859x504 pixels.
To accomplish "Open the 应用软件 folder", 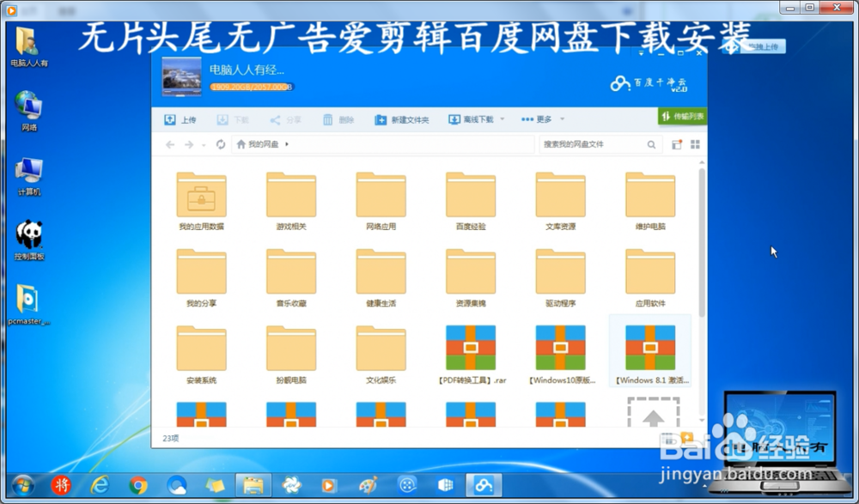I will tap(650, 277).
